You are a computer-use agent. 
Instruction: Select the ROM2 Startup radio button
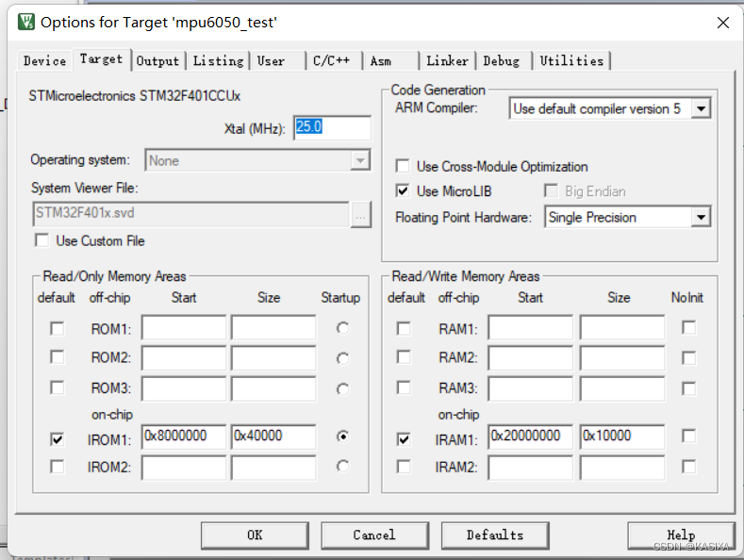click(342, 358)
